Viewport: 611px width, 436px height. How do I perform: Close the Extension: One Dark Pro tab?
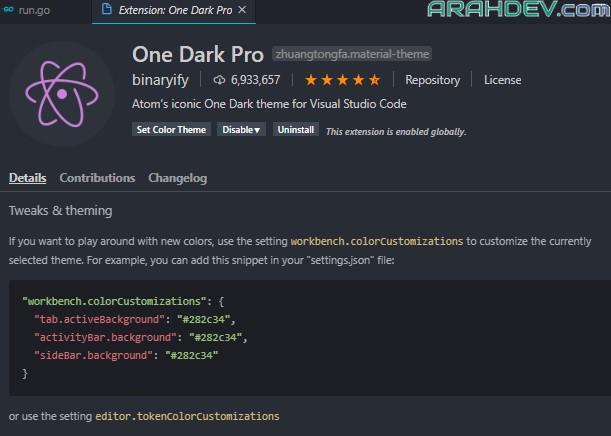point(243,11)
